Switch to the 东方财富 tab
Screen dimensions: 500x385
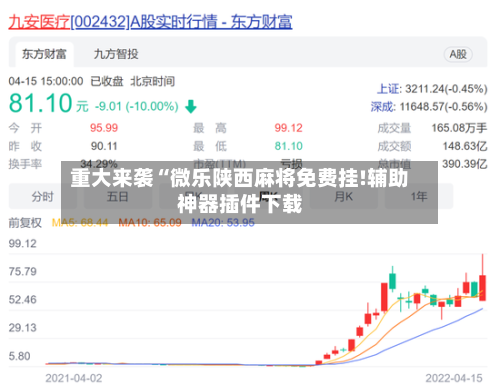coord(44,54)
